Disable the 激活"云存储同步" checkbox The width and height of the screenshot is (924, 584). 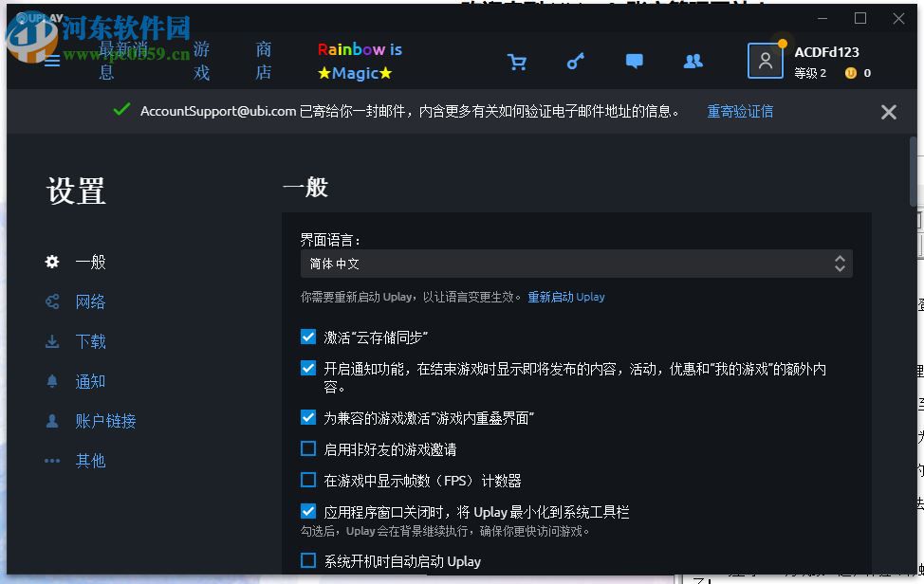click(308, 337)
